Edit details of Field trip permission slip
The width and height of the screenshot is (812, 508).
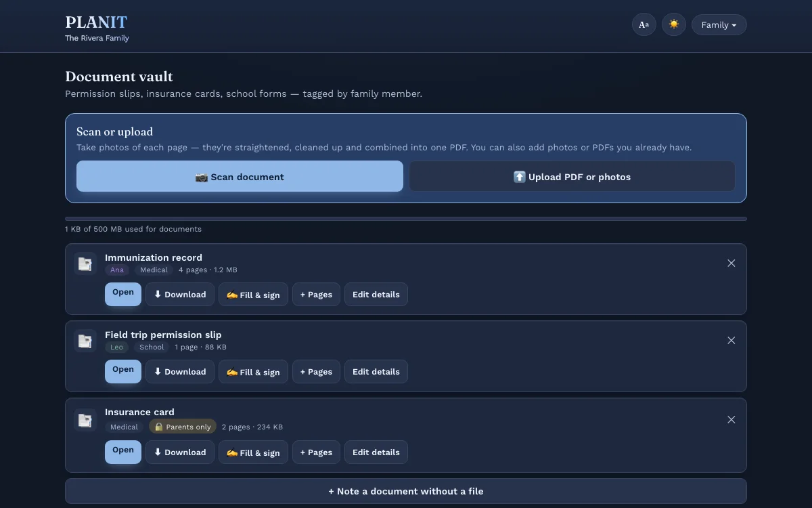pos(376,371)
